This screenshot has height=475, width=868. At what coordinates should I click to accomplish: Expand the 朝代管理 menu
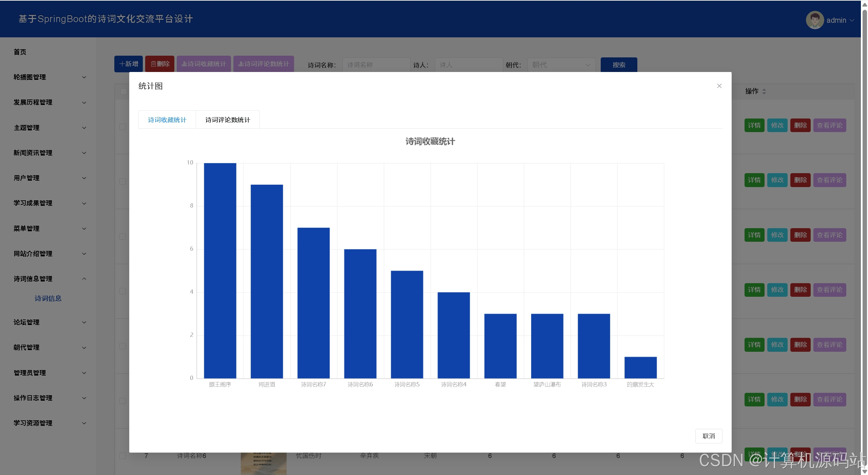click(x=50, y=347)
